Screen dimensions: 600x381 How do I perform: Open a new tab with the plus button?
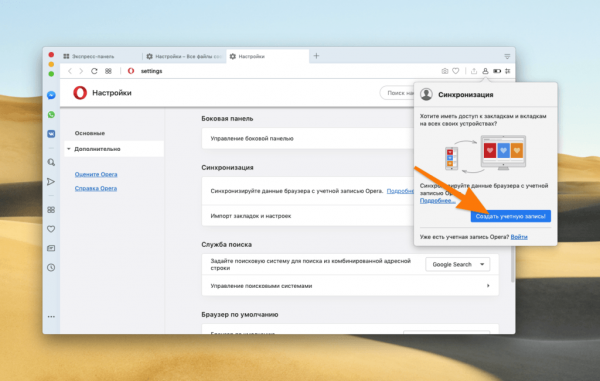[x=316, y=56]
